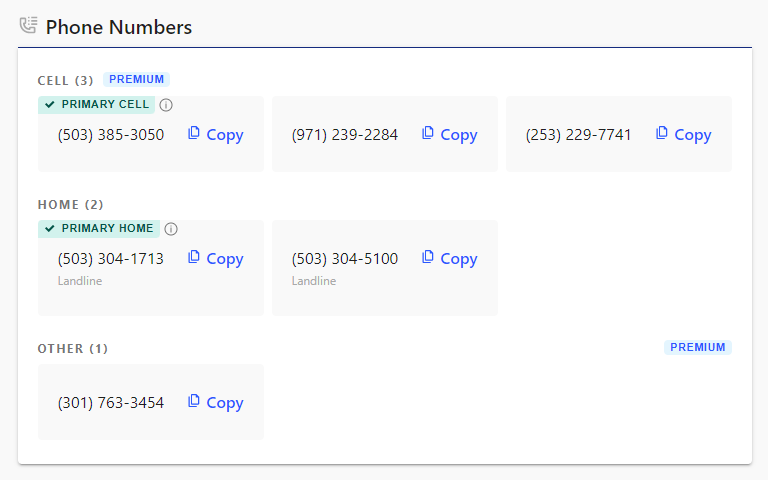Viewport: 768px width, 480px height.
Task: Open info icon next to Primary Home
Action: coord(171,229)
